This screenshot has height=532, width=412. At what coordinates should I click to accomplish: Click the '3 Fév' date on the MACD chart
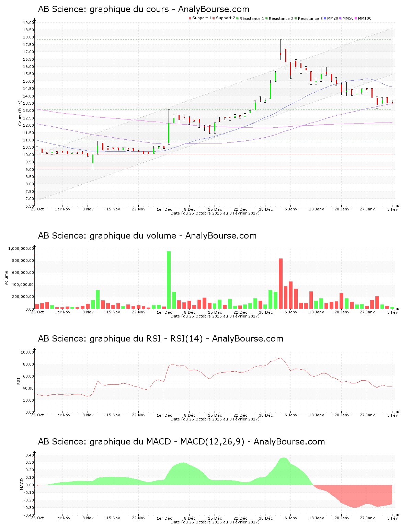392,518
